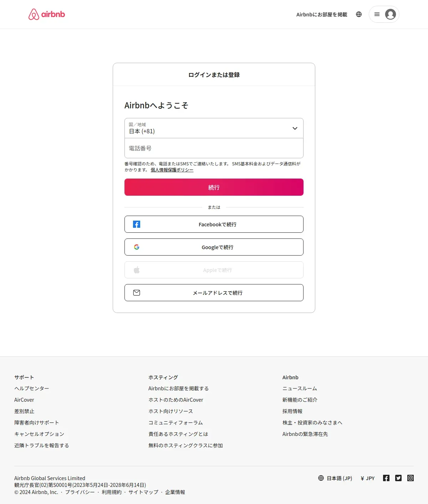Open the globe language selector in the header
428x504 pixels.
359,14
